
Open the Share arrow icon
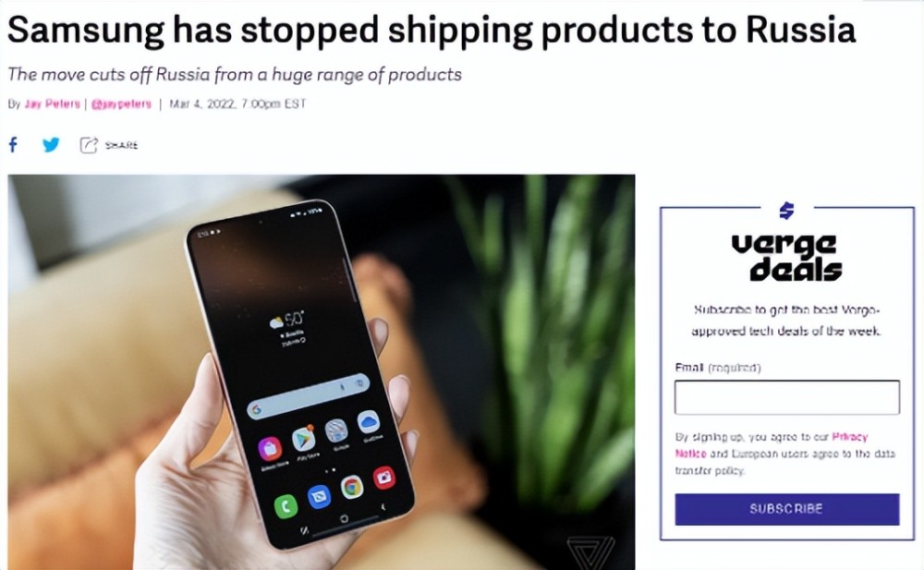(89, 145)
